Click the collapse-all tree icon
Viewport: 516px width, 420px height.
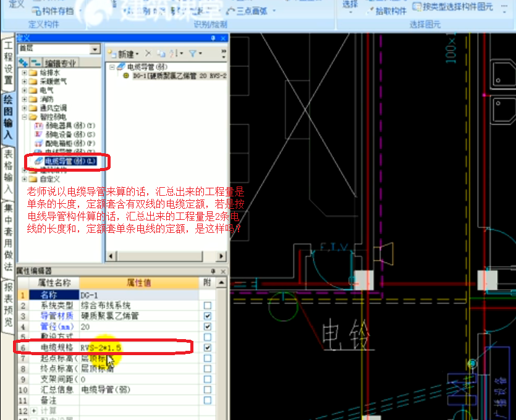point(35,62)
